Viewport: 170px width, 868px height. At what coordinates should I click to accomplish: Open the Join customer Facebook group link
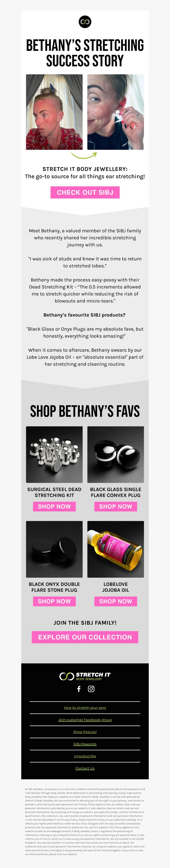(85, 720)
